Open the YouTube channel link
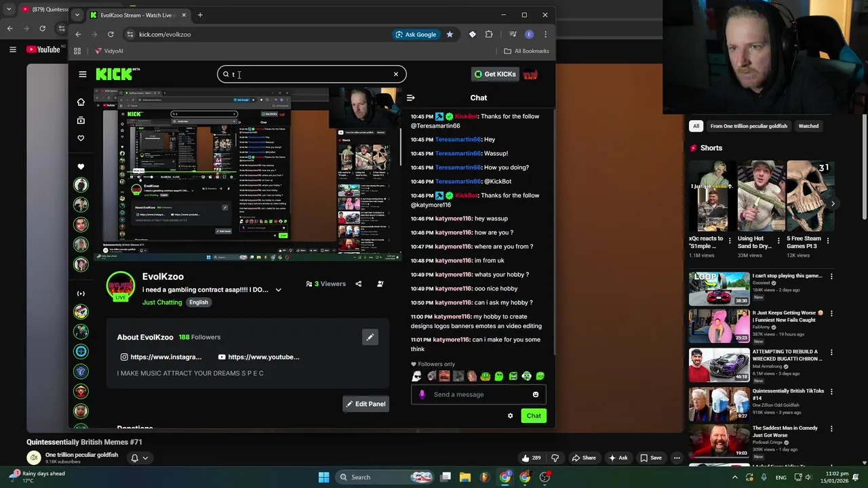This screenshot has height=488, width=868. (258, 357)
